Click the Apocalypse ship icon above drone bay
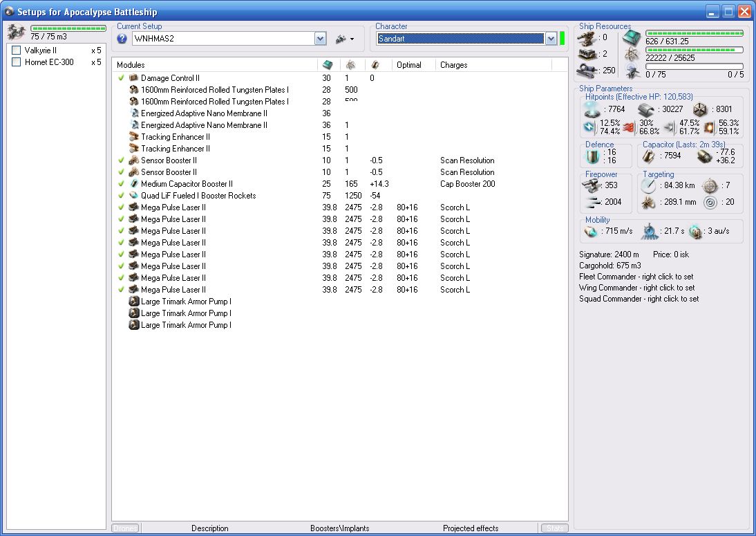 coord(16,33)
